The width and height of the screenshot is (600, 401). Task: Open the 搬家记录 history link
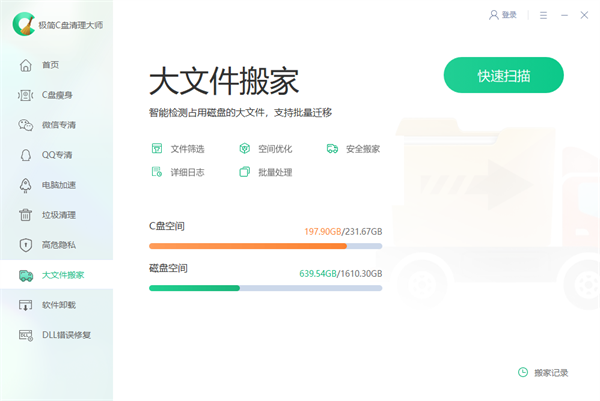click(x=543, y=373)
